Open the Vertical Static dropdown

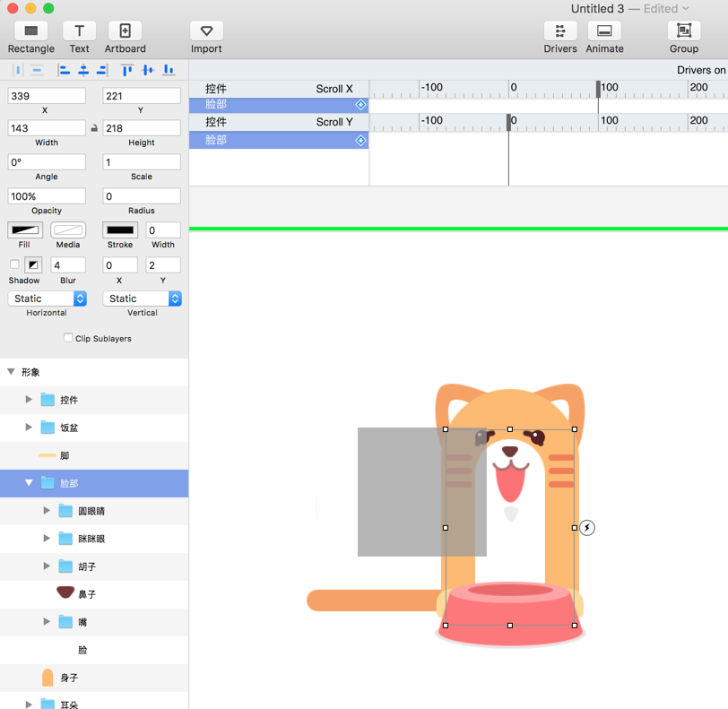click(142, 298)
